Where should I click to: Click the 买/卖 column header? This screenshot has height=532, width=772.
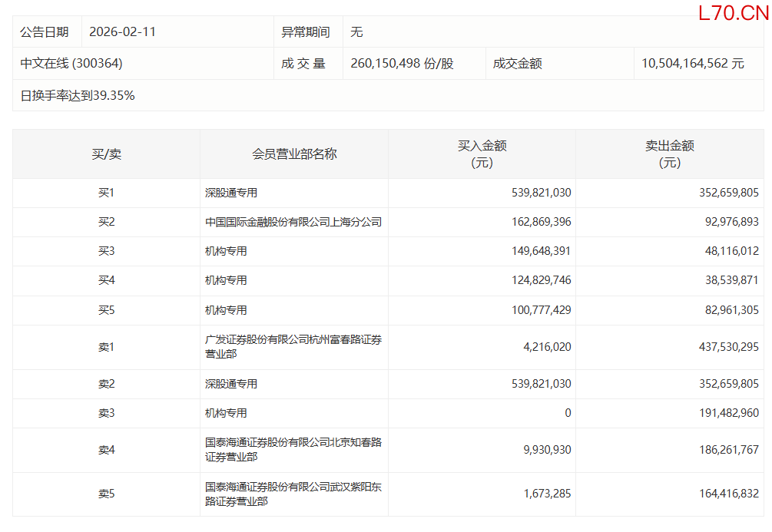106,154
